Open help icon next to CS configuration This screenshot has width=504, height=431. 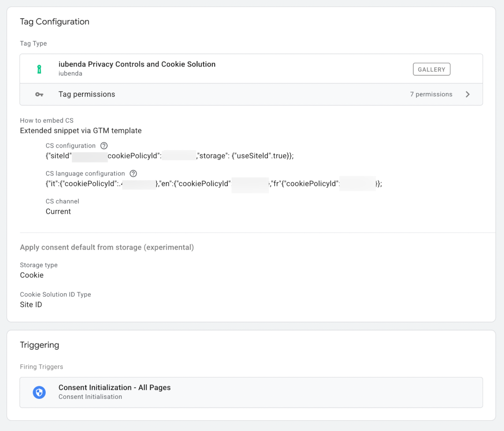tap(104, 146)
